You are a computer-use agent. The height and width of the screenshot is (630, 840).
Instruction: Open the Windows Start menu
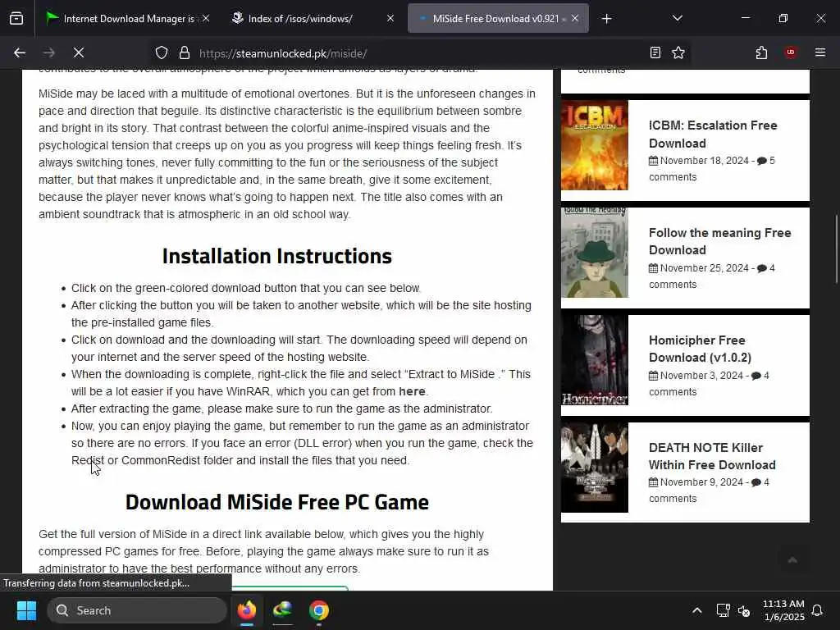pos(26,610)
